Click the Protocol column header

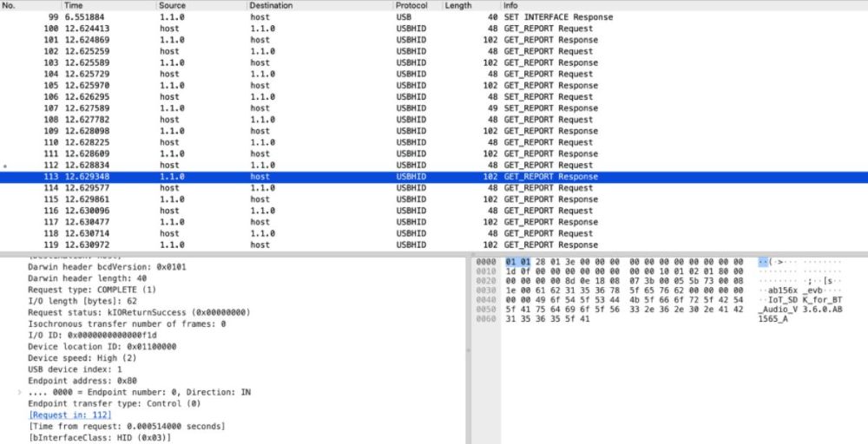click(x=411, y=5)
